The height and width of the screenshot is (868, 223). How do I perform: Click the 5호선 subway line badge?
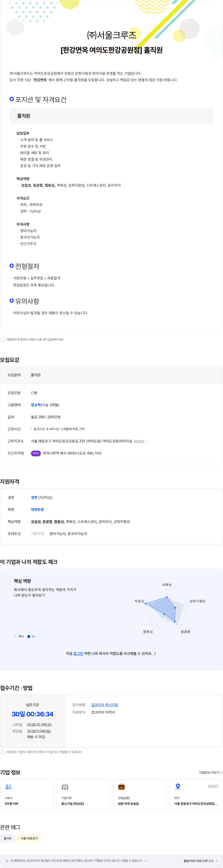pyautogui.click(x=36, y=453)
